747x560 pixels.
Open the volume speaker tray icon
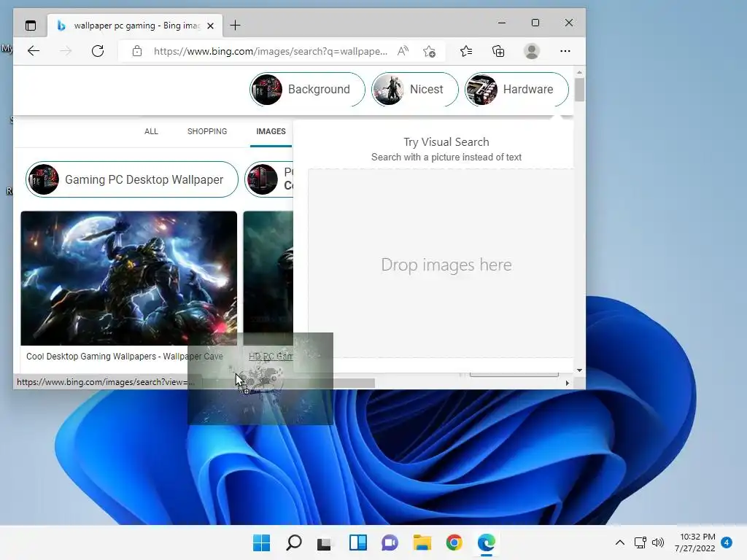[658, 542]
